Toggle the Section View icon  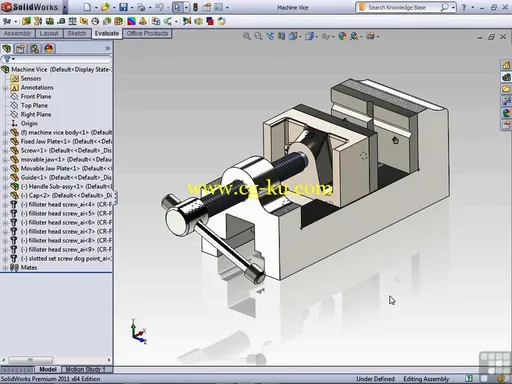coord(281,36)
